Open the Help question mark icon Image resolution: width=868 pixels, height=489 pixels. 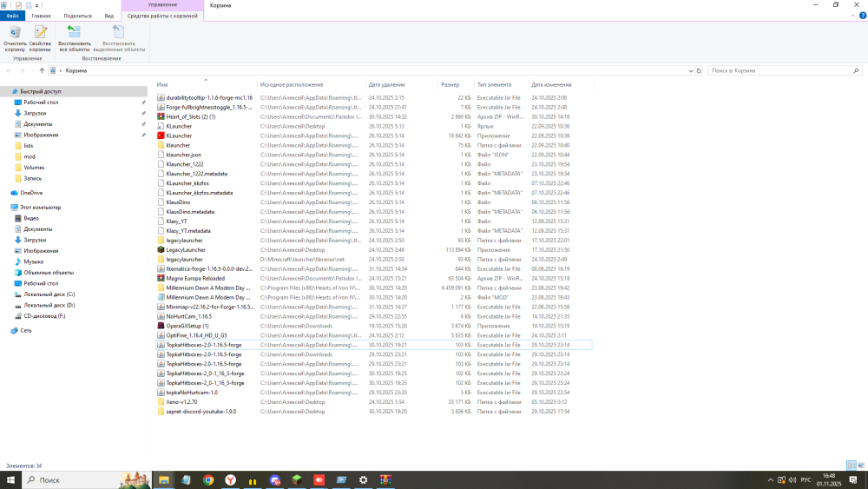[x=863, y=16]
